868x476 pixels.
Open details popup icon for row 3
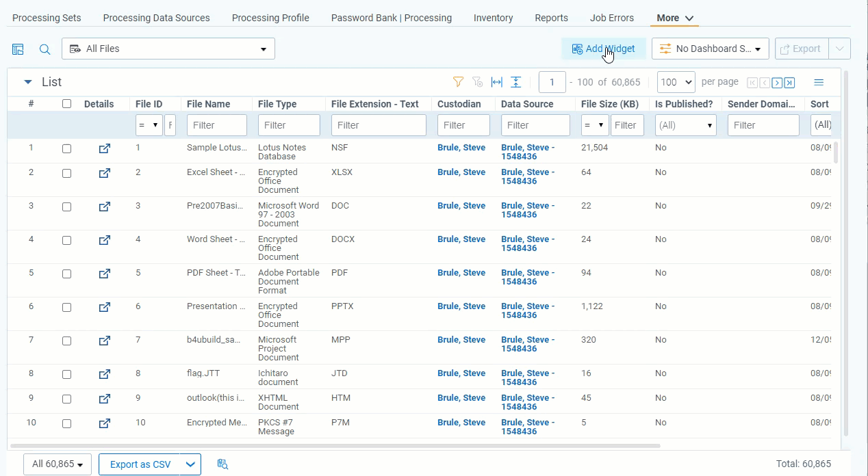tap(104, 207)
